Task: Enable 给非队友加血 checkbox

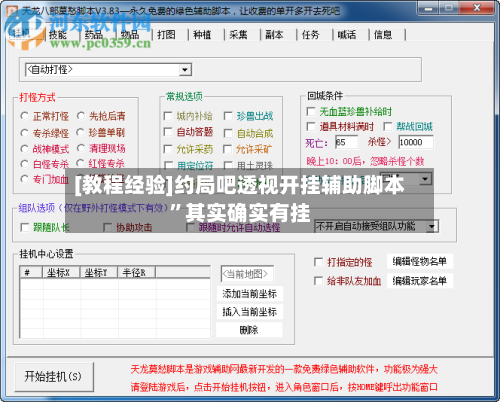Action: coord(318,281)
